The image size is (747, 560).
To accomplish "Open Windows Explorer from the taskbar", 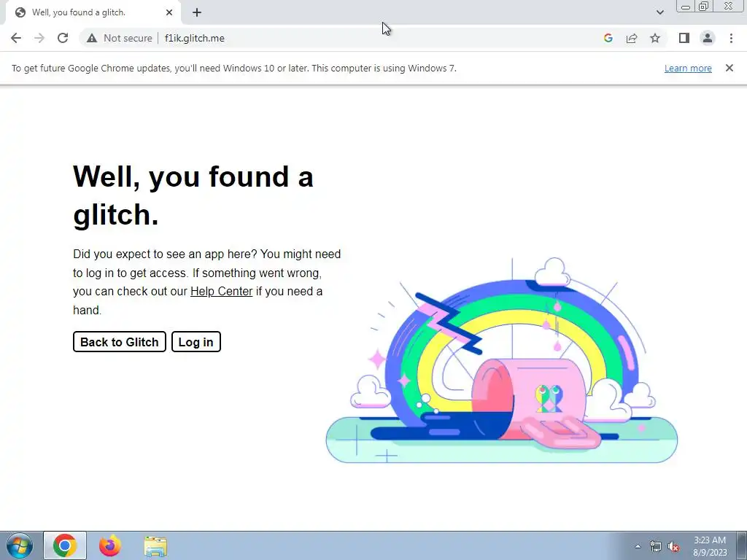I will [x=155, y=545].
